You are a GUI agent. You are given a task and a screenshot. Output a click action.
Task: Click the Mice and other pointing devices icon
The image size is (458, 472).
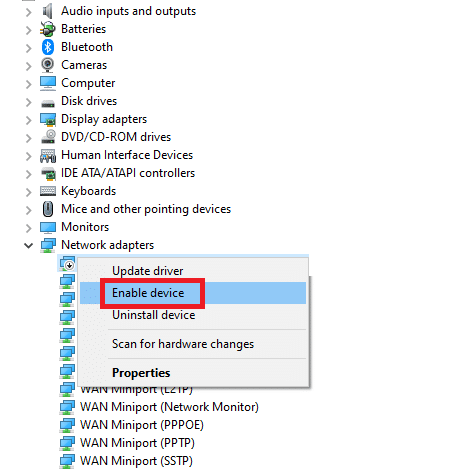click(48, 209)
